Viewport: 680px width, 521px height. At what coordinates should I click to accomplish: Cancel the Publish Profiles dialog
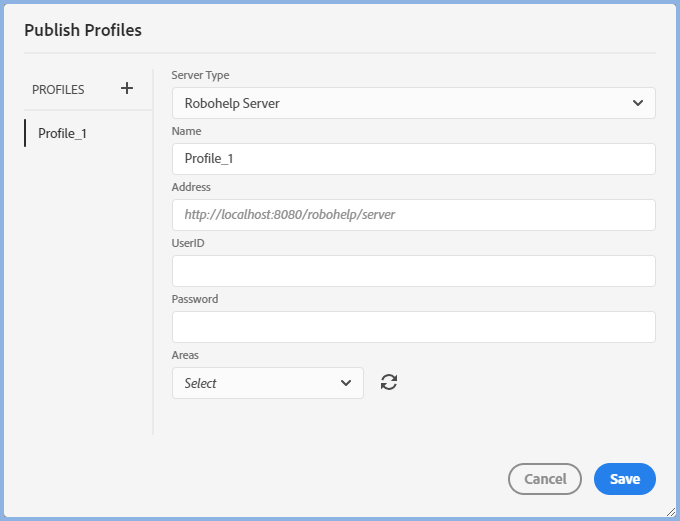click(x=545, y=479)
